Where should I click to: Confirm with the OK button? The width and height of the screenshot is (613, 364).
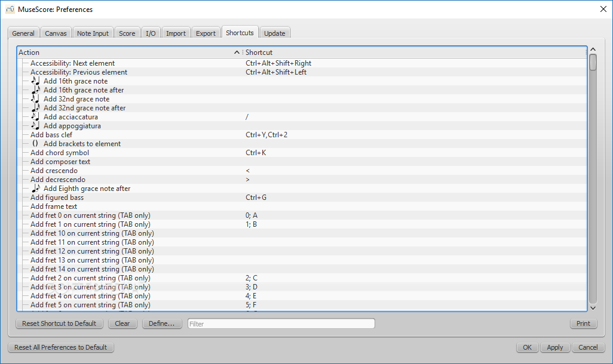[x=527, y=347]
